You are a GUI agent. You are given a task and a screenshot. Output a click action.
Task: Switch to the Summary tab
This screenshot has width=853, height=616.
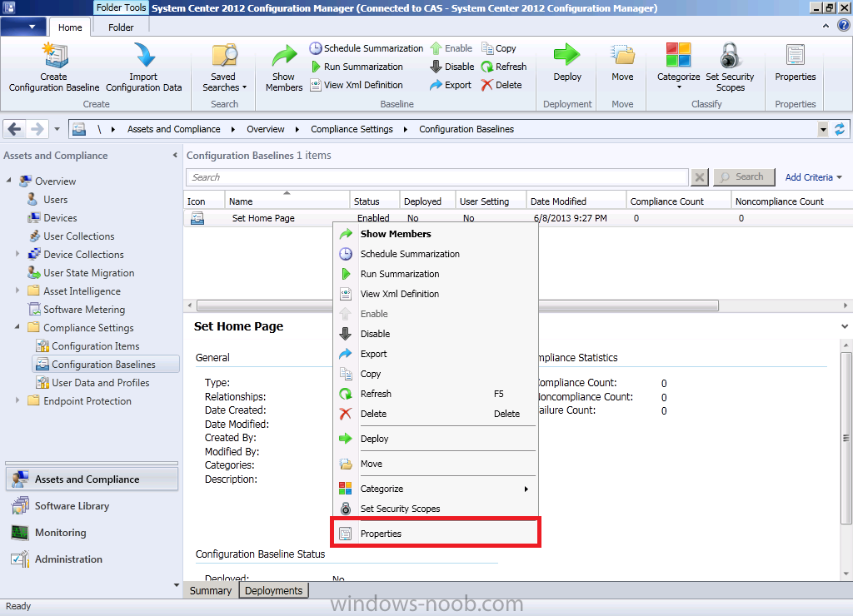tap(211, 591)
